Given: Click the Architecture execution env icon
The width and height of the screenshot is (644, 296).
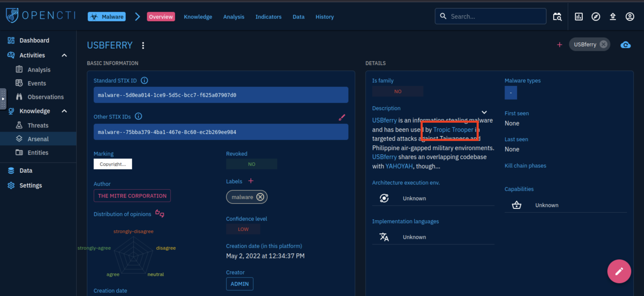Looking at the screenshot, I should (384, 198).
